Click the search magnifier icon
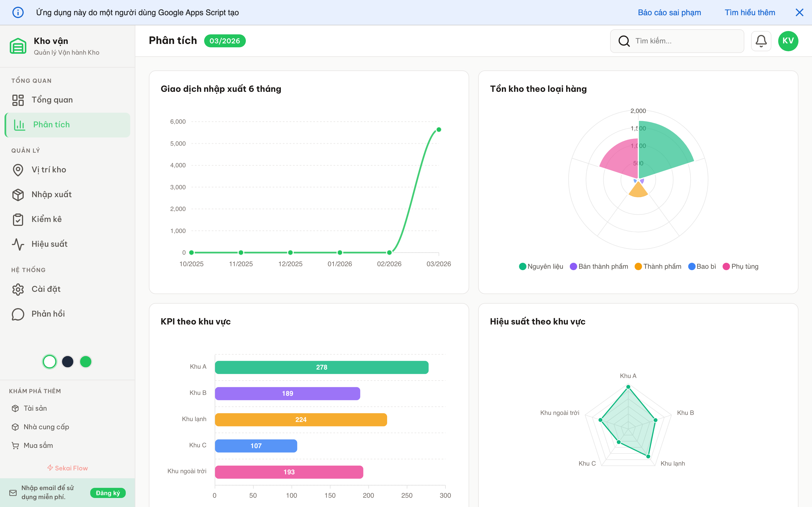 (624, 41)
